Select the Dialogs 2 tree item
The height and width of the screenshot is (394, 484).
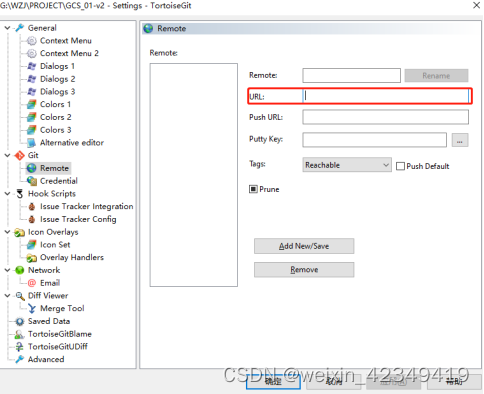pyautogui.click(x=57, y=79)
